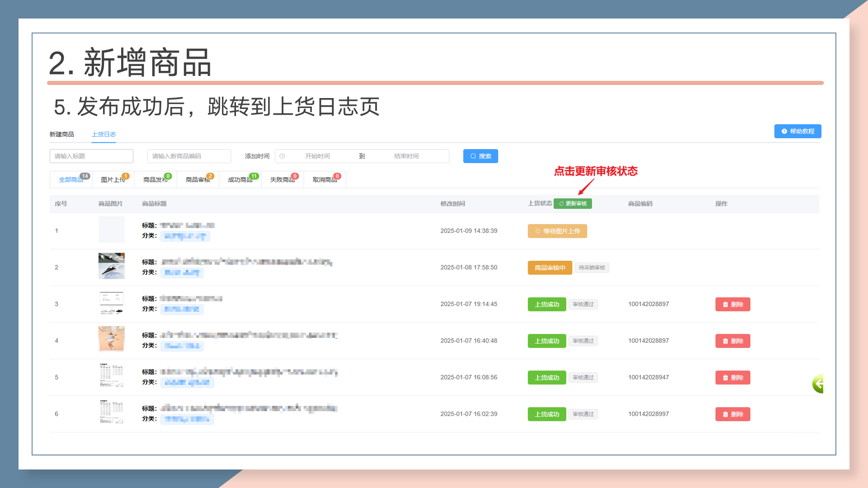Click the green back arrow icon
The image size is (868, 488).
818,384
